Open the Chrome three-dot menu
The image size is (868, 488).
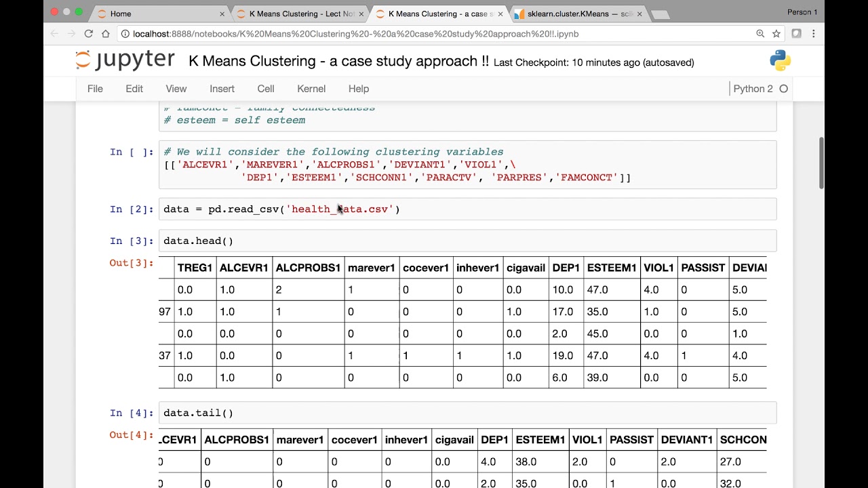tap(813, 33)
